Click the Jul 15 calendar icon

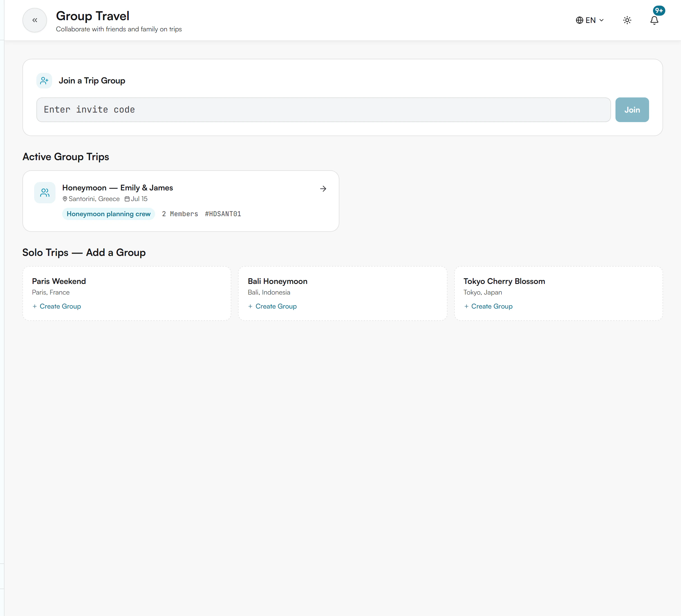127,199
